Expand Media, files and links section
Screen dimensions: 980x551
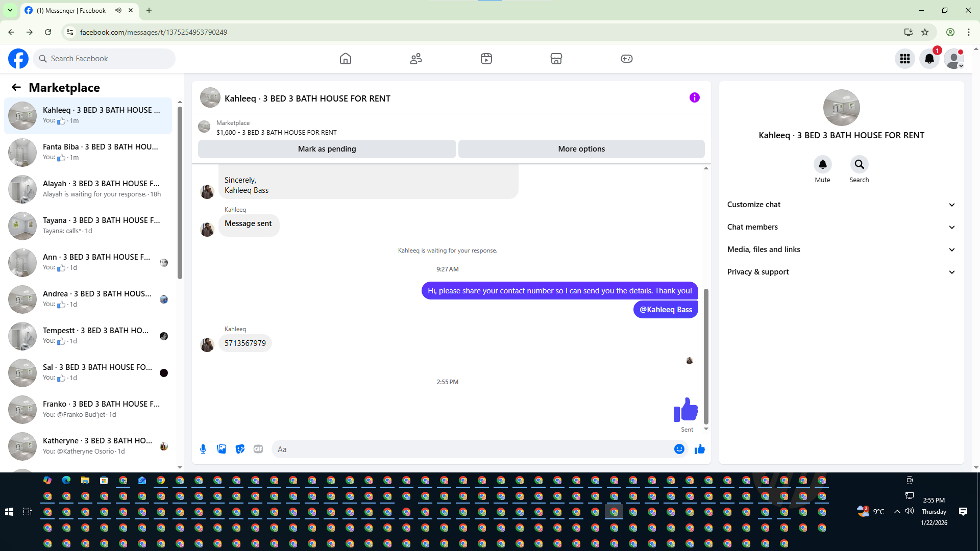point(841,249)
